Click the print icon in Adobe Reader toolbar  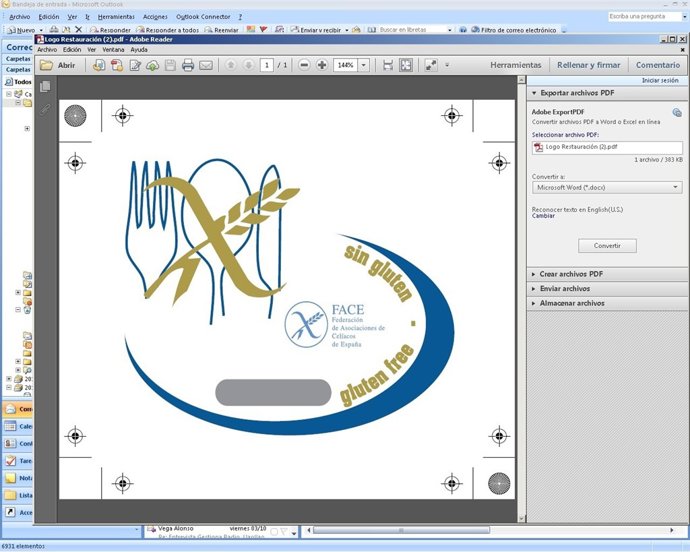(x=188, y=65)
